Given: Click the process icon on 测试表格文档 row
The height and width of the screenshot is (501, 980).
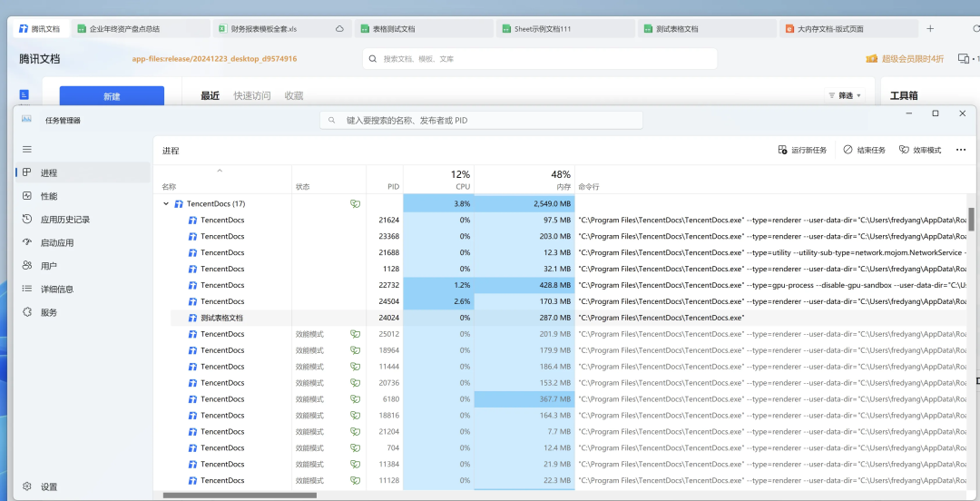Looking at the screenshot, I should 193,318.
